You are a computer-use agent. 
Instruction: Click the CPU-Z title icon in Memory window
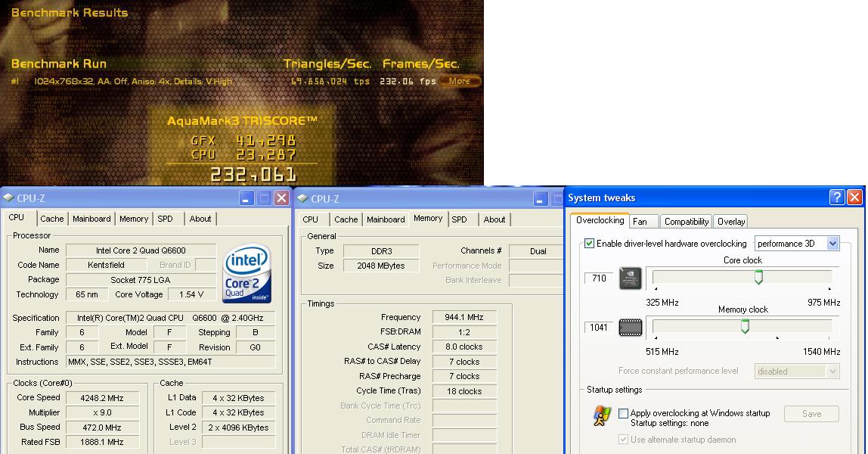[302, 198]
